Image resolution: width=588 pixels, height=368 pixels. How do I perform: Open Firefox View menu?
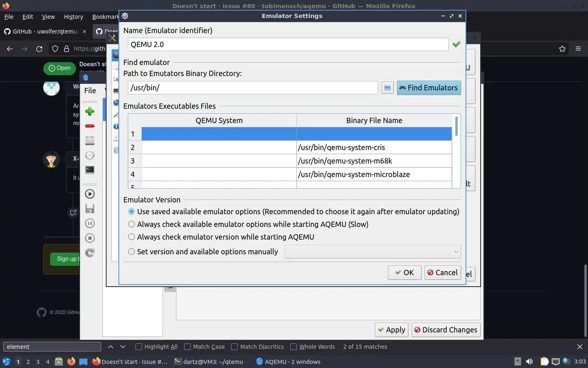48,17
